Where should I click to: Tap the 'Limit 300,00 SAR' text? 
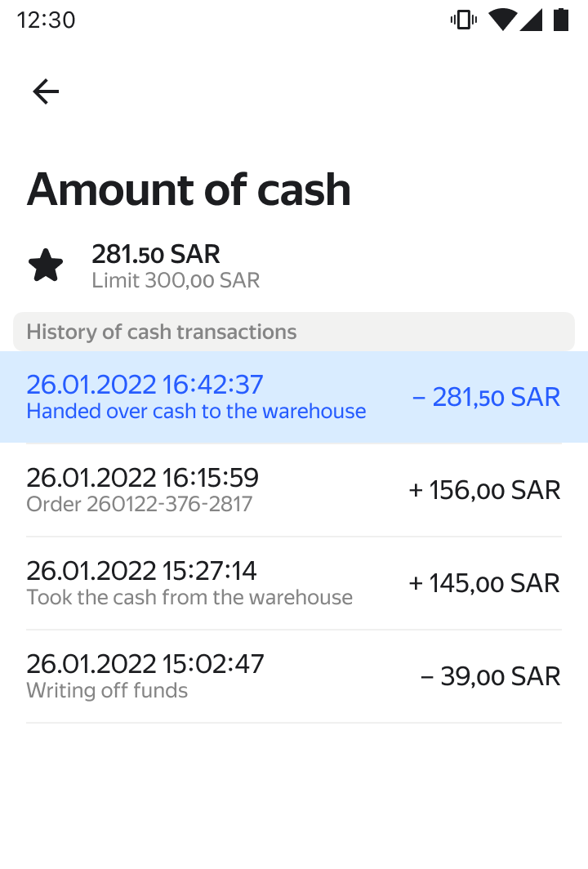coord(176,281)
